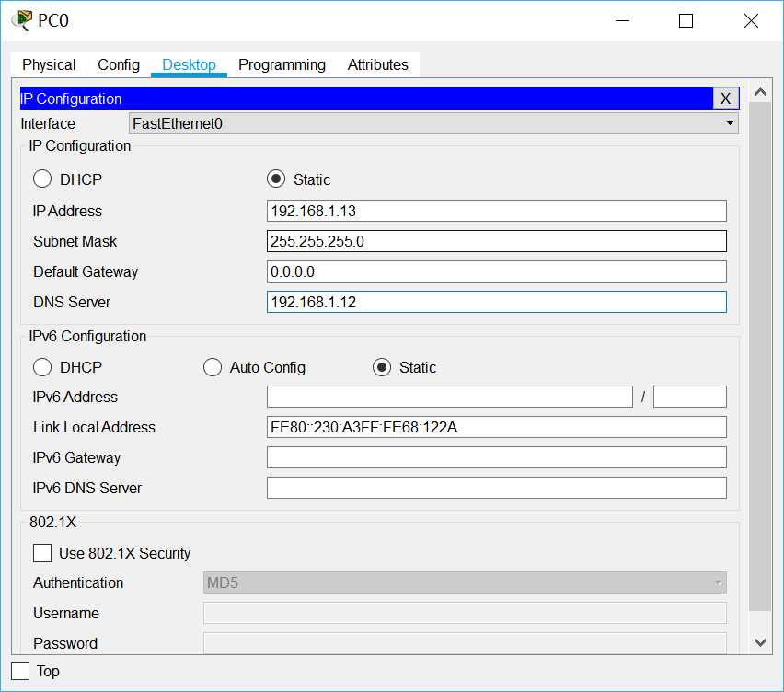This screenshot has height=692, width=784.
Task: Click the IPv6 Gateway field
Action: pos(497,457)
